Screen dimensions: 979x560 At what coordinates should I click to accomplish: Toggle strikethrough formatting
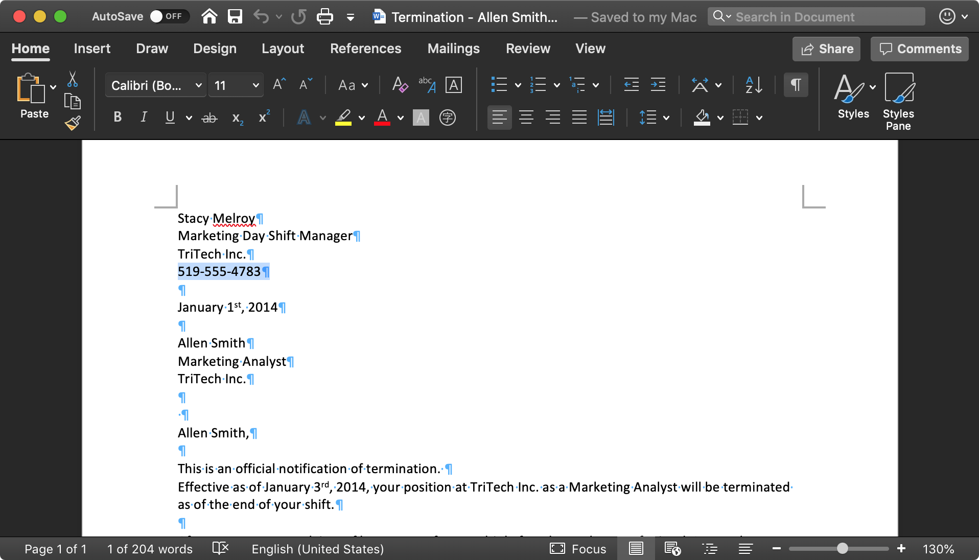click(209, 118)
